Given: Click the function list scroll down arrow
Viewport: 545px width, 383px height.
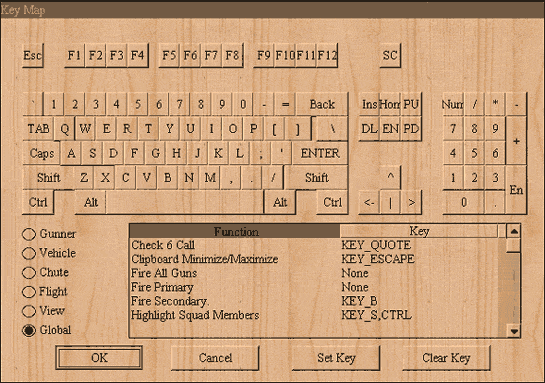Looking at the screenshot, I should [x=514, y=331].
